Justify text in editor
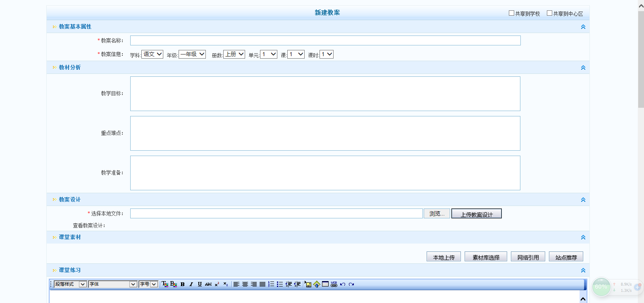This screenshot has height=303, width=644. [x=262, y=284]
